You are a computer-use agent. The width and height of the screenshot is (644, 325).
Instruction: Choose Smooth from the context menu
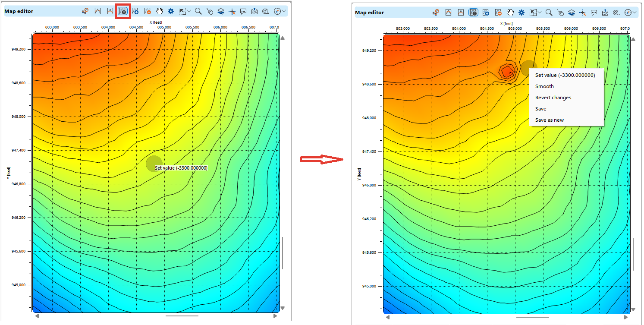tap(544, 86)
